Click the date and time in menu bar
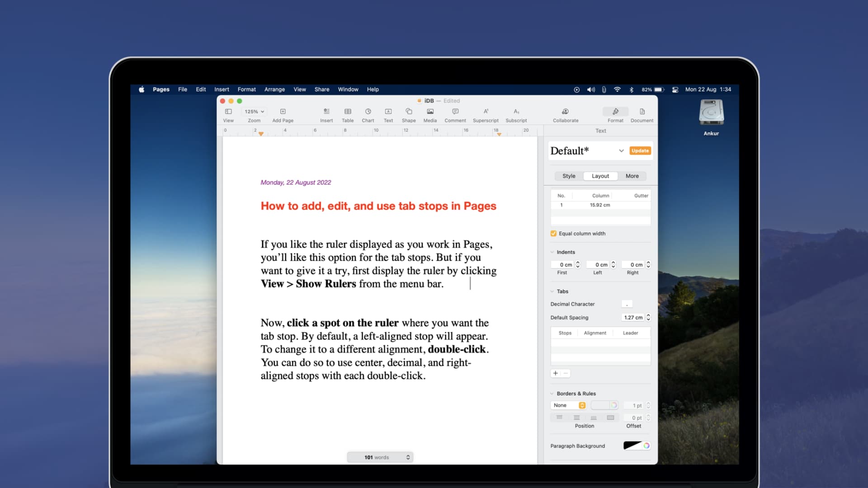868x488 pixels. coord(708,89)
